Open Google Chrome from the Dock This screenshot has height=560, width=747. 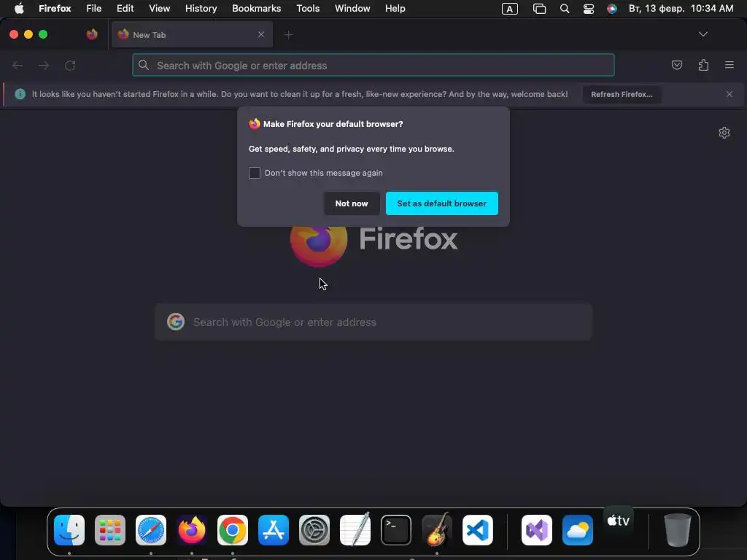[233, 530]
